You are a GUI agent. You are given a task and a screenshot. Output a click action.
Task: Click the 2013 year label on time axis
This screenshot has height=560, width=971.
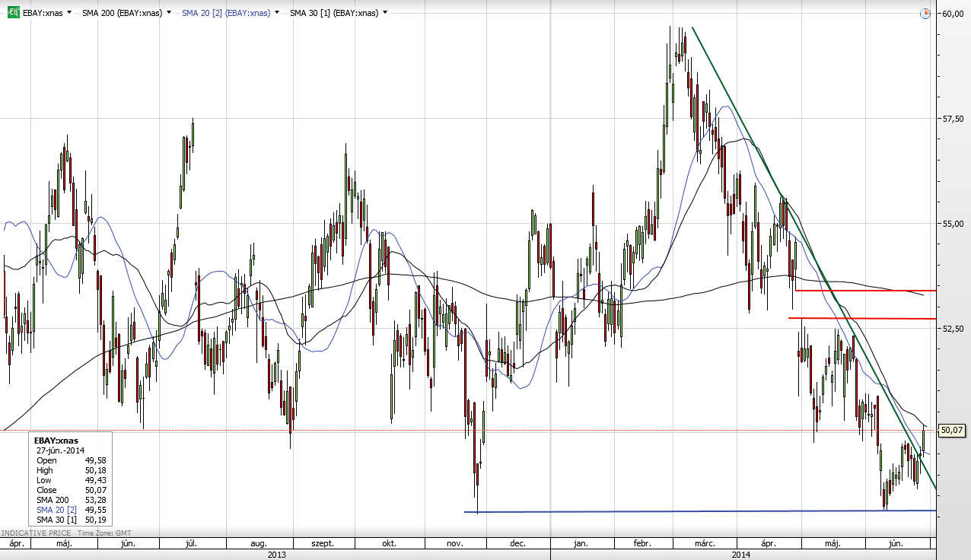coord(276,555)
